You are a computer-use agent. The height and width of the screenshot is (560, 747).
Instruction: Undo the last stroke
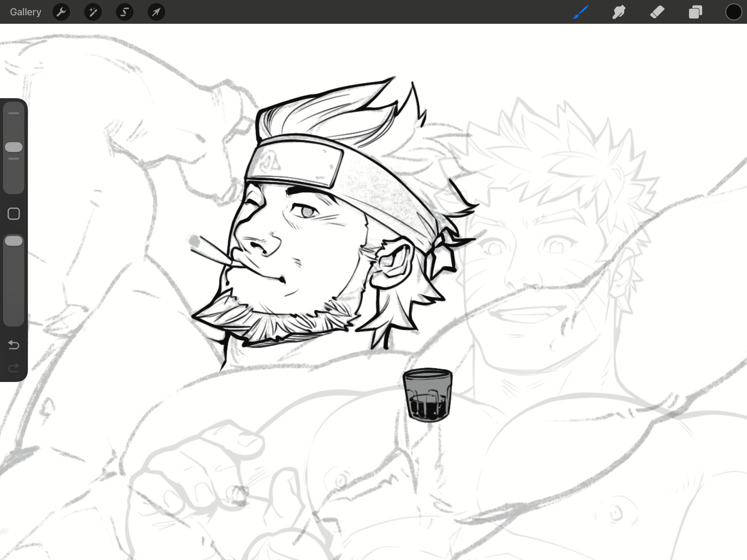pyautogui.click(x=14, y=345)
